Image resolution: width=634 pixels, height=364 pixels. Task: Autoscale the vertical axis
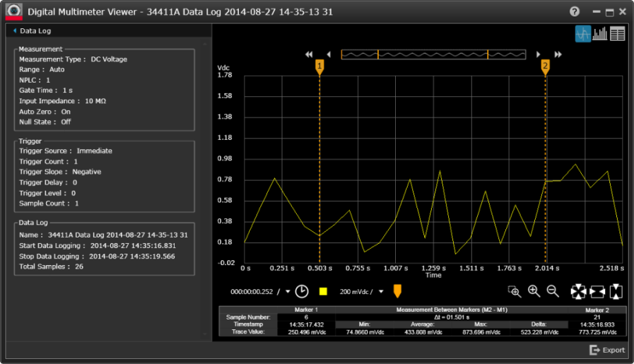(616, 291)
